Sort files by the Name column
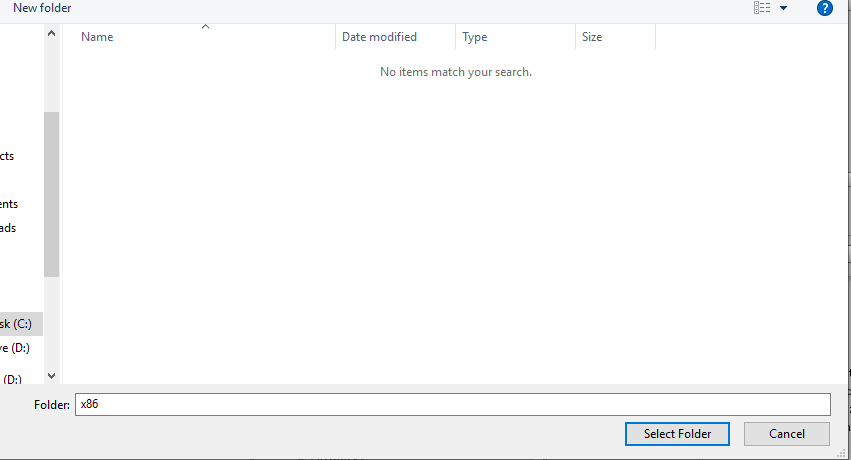Screen dimensions: 851x460 (x=97, y=37)
